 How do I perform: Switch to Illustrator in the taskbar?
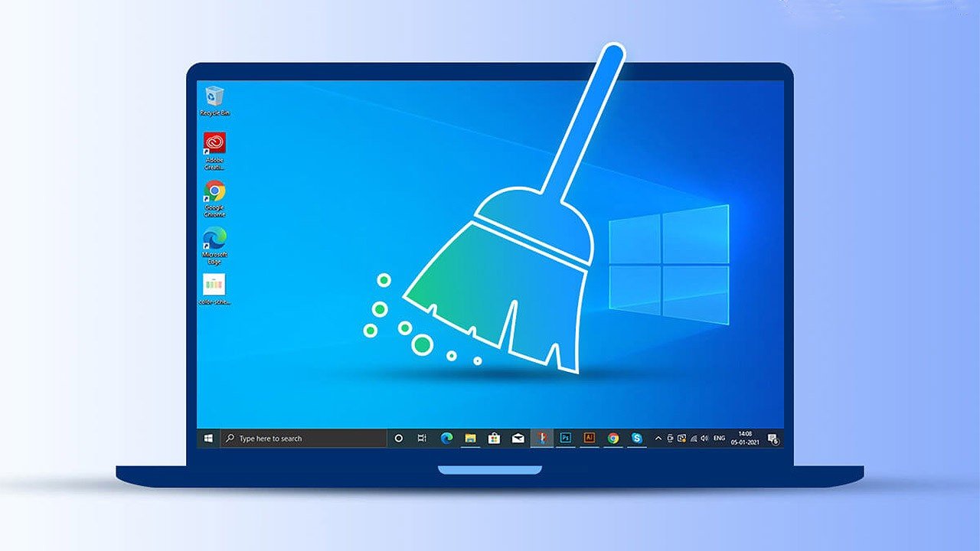click(590, 439)
